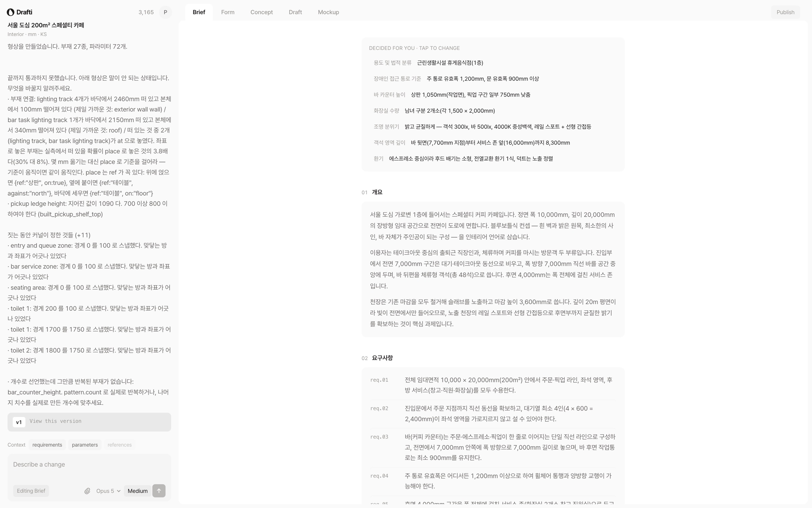The width and height of the screenshot is (812, 508).
Task: Send the message with the arrow button
Action: [159, 491]
